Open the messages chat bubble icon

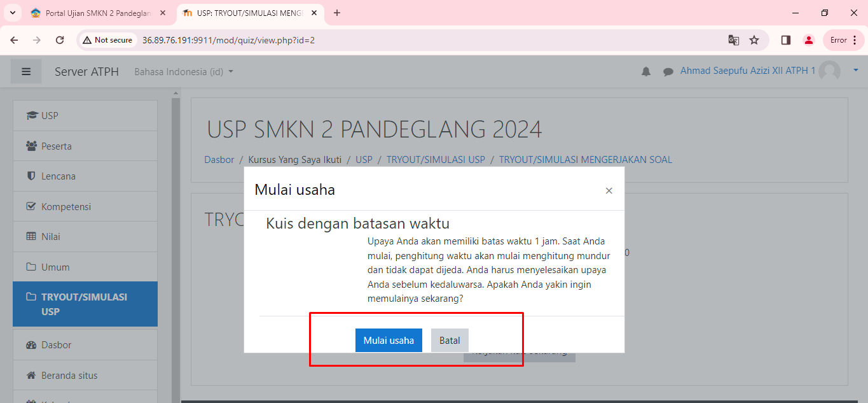668,71
